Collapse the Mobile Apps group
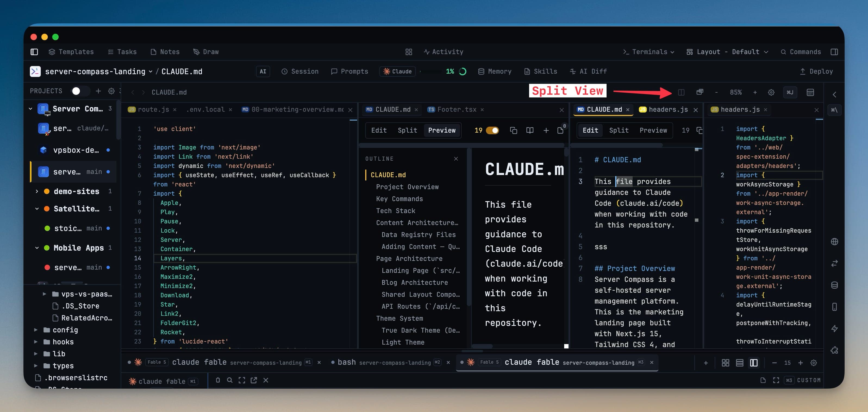868x412 pixels. point(37,248)
